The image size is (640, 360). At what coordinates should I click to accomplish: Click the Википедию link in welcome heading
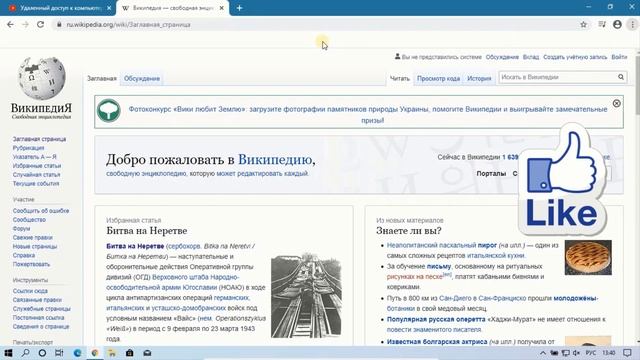[275, 160]
